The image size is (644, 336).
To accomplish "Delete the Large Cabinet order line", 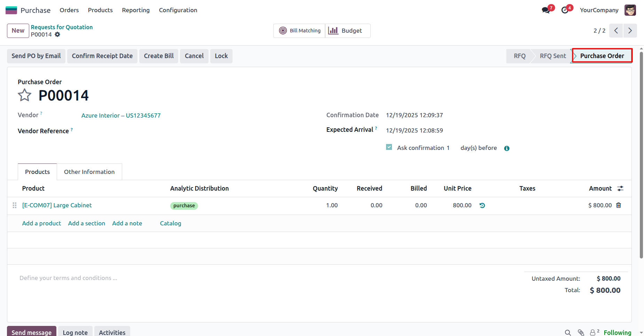I will [x=619, y=205].
